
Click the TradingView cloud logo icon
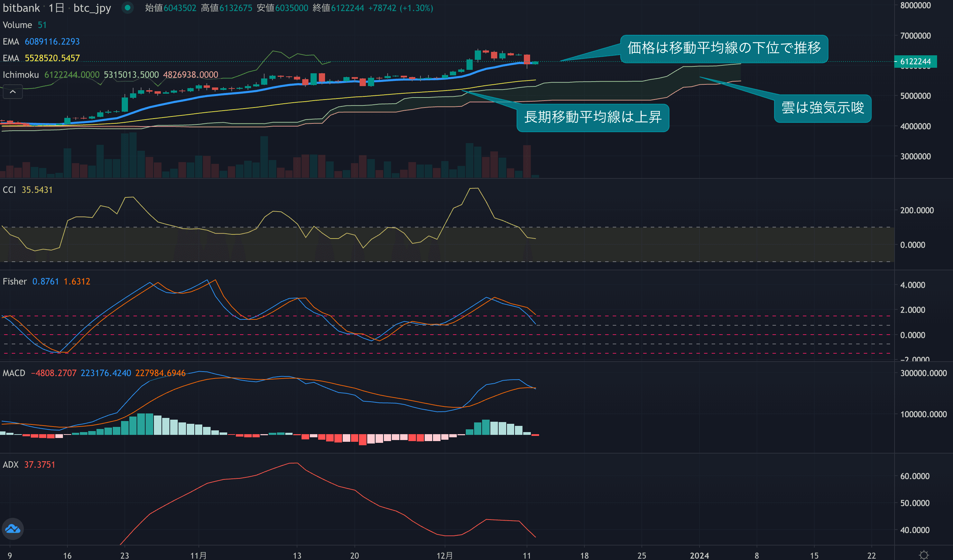tap(13, 528)
